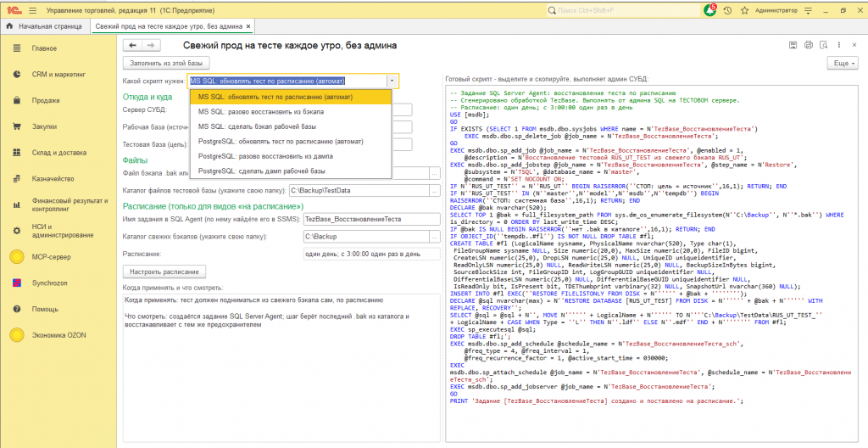This screenshot has height=448, width=868.
Task: Choose MS SQL: разово восстановить из бэкапа
Action: (291, 112)
